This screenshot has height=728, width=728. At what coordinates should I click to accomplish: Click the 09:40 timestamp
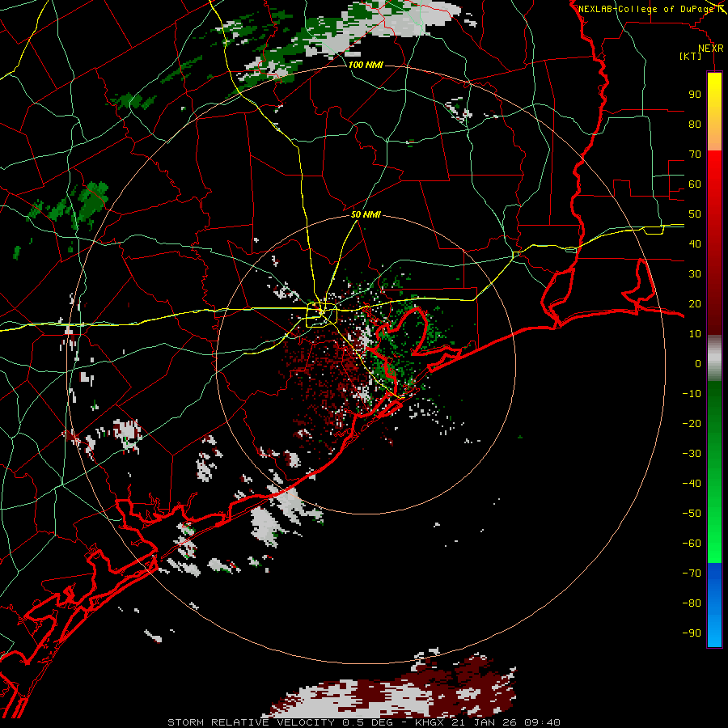[542, 722]
